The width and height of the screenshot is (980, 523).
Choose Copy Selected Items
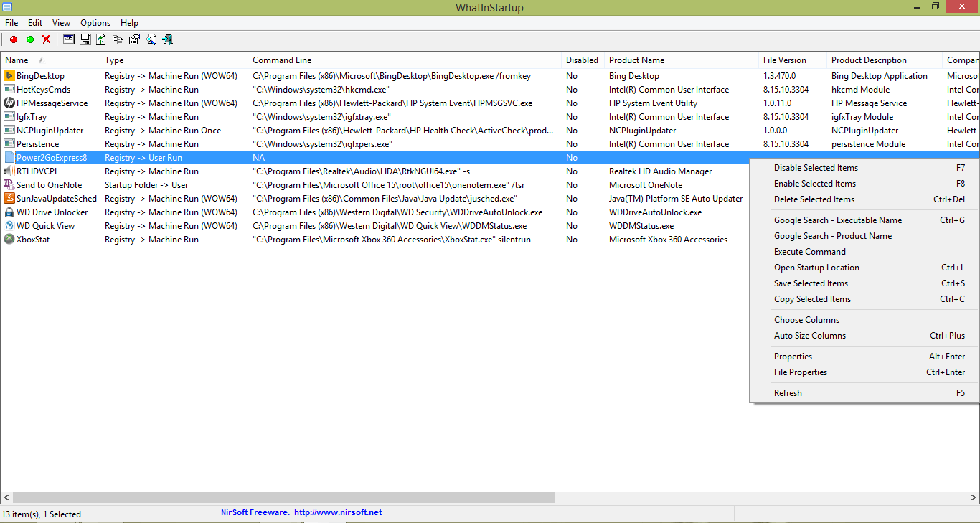[863, 299]
